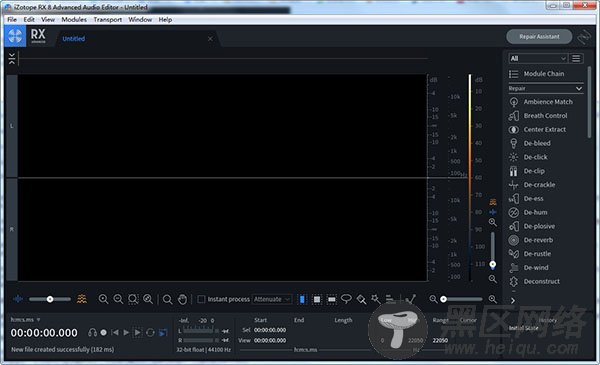Select the Frequency selection tool
Screen dimensions: 600x365
332,299
